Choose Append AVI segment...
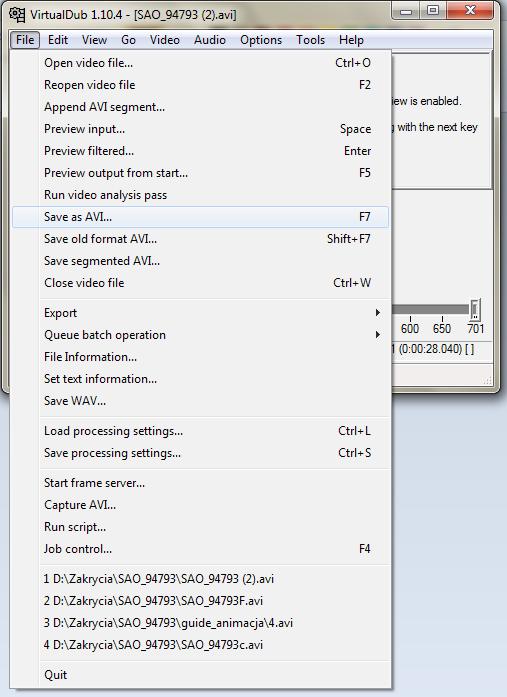 pyautogui.click(x=200, y=107)
